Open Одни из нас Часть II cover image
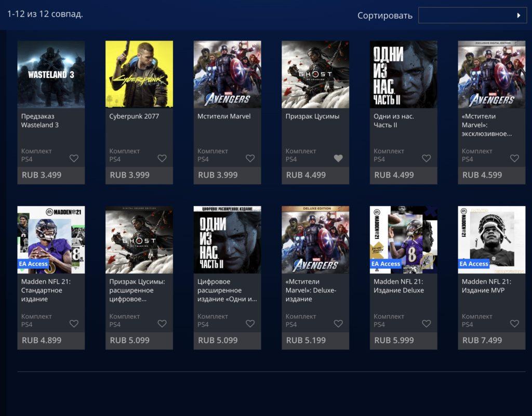 [x=403, y=74]
